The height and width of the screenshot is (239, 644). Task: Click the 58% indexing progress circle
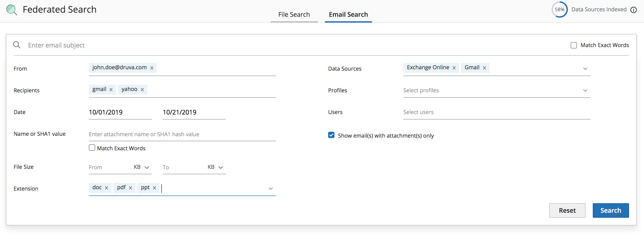tap(559, 10)
